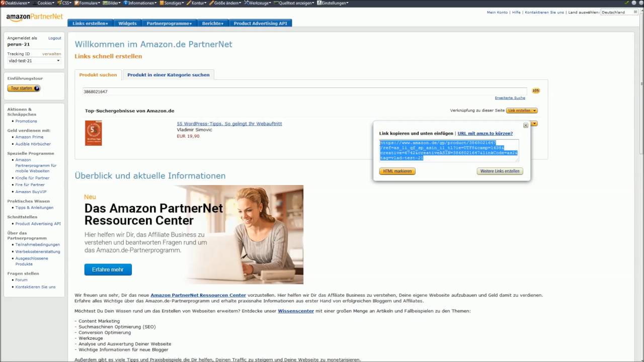Image resolution: width=644 pixels, height=362 pixels.
Task: Open the Quelltext anzeigen menu
Action: [x=294, y=3]
